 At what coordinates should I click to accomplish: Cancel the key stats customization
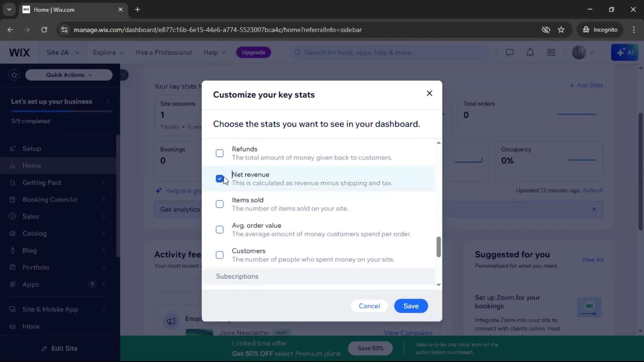[x=369, y=306]
